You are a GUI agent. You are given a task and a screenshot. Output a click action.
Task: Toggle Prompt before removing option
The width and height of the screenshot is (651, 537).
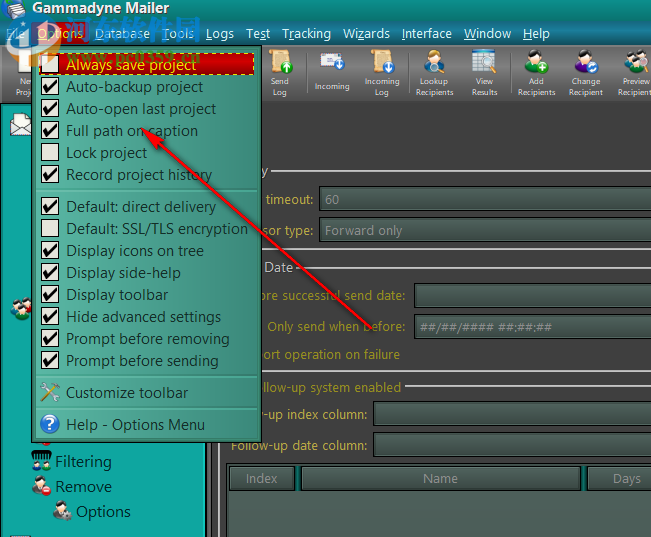click(x=50, y=338)
